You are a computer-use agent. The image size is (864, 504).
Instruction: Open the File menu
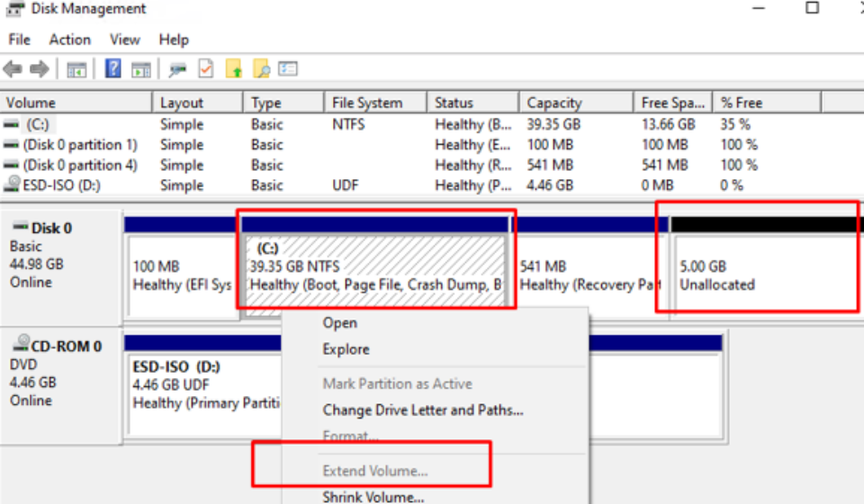[x=19, y=40]
